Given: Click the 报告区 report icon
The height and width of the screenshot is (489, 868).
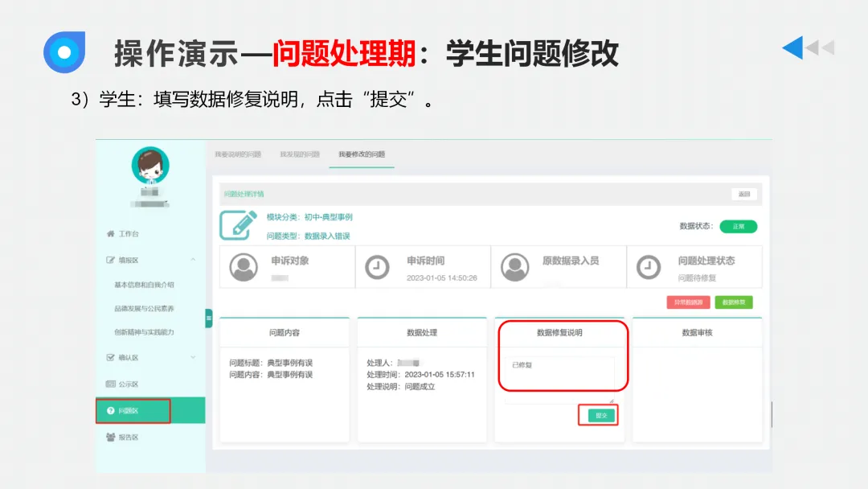Looking at the screenshot, I should click(109, 436).
